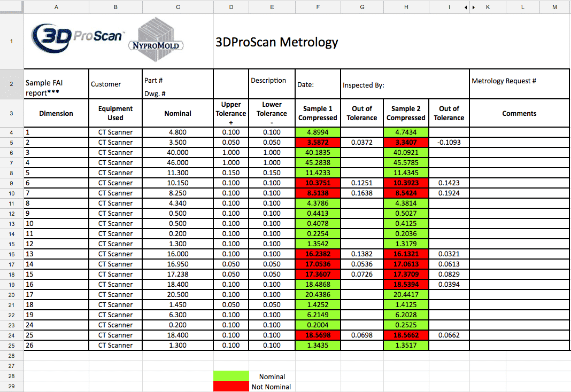Select red cell 10.3751
Screen dimensions: 571x392
[x=318, y=183]
